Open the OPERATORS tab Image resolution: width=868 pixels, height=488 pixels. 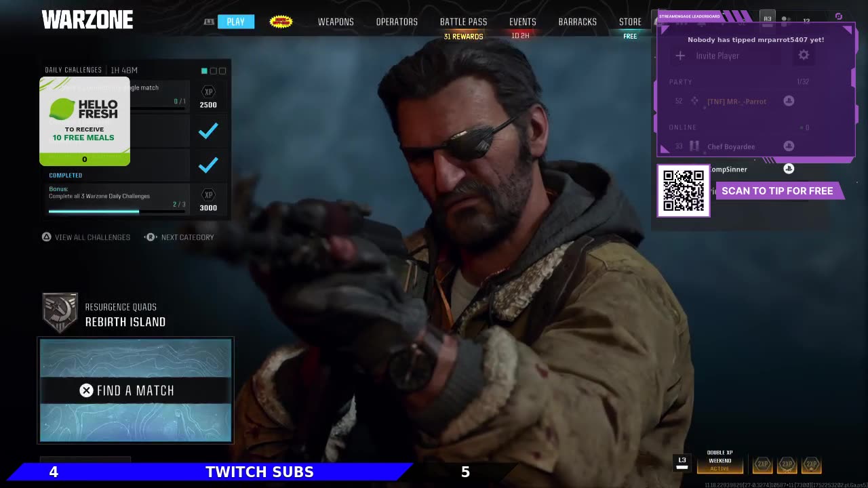tap(397, 22)
